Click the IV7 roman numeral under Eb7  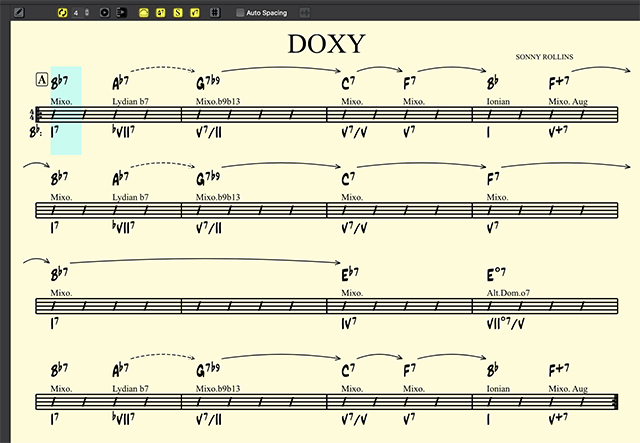pyautogui.click(x=349, y=324)
